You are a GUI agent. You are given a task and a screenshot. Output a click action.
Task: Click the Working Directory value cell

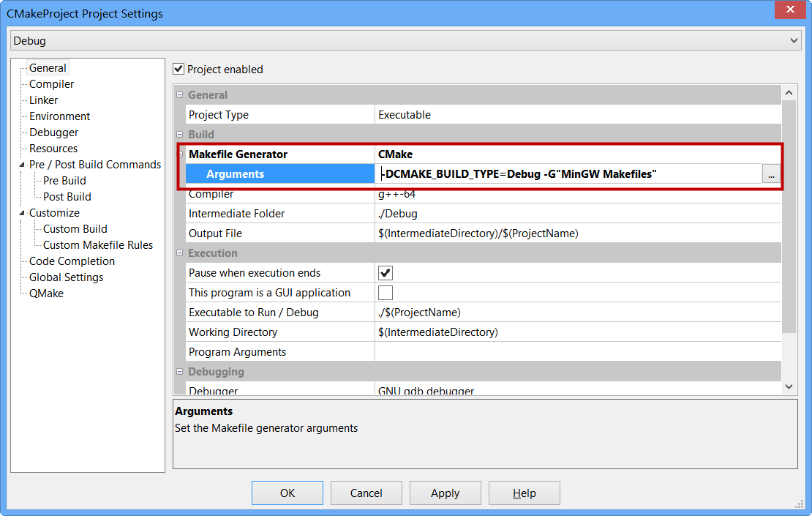point(578,332)
